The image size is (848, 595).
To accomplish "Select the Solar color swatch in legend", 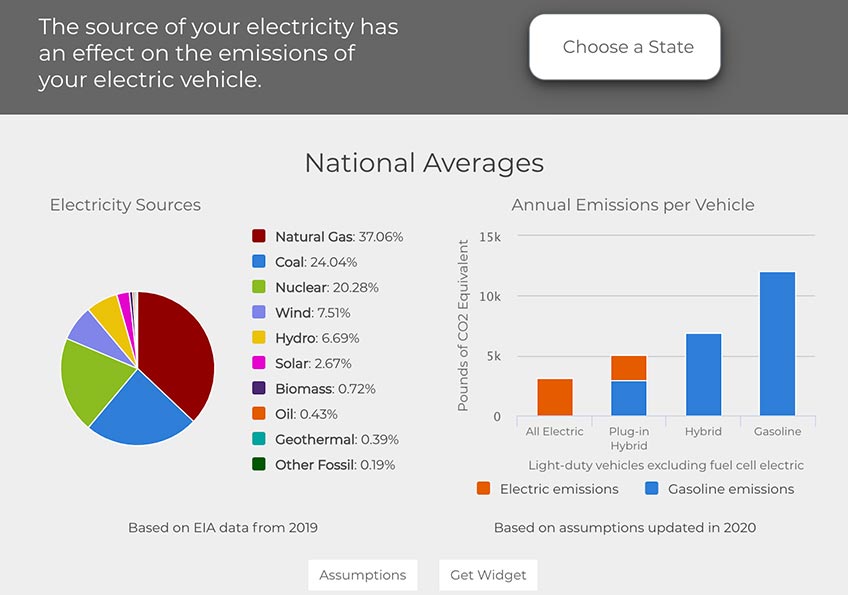I will (x=261, y=363).
